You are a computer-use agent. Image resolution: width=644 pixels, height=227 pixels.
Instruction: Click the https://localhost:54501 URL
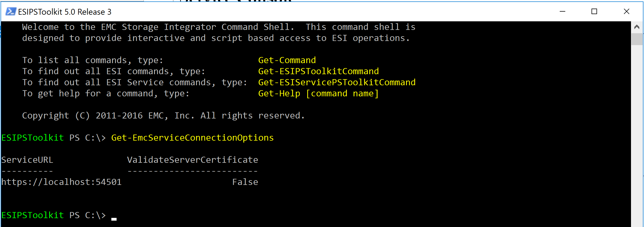pyautogui.click(x=61, y=182)
